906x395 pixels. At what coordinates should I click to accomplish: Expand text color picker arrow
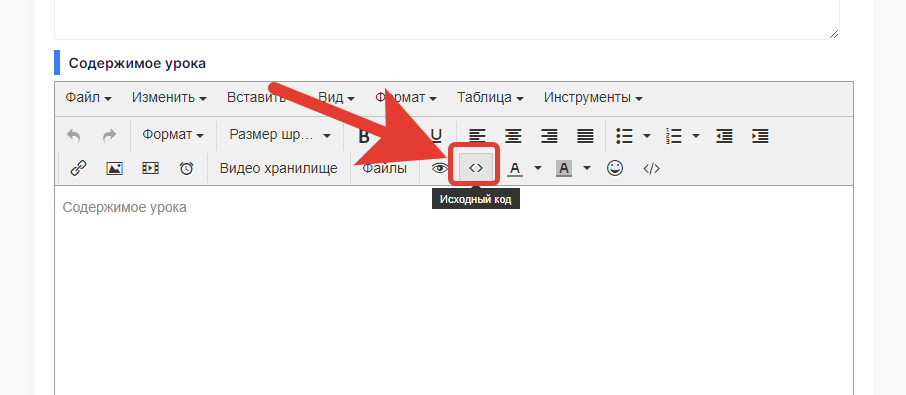tap(538, 169)
